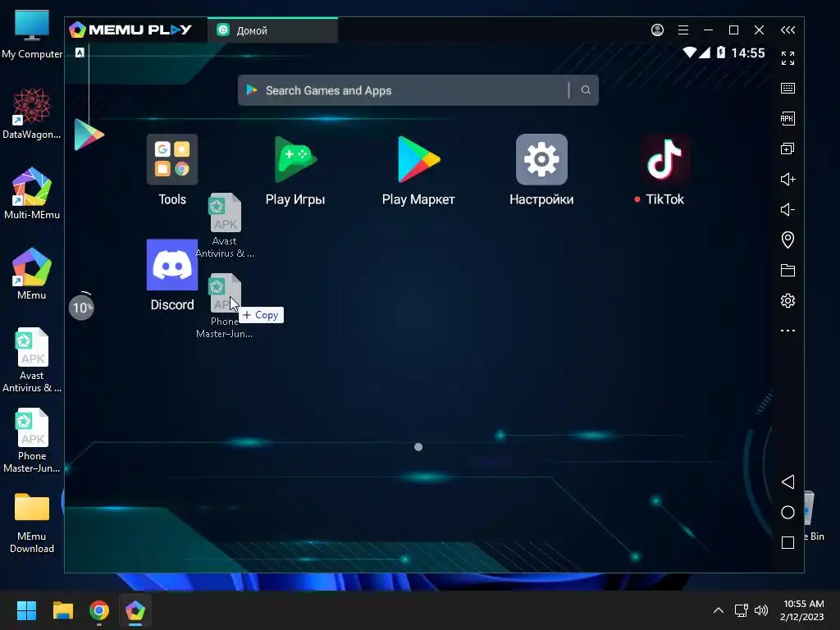Tap the Android recent apps square
Image resolution: width=840 pixels, height=630 pixels.
coord(787,543)
